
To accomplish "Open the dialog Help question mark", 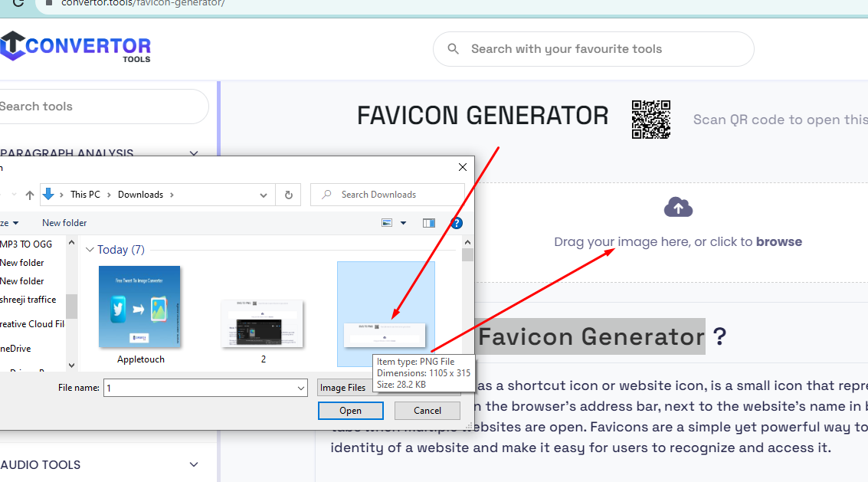I will tap(457, 222).
